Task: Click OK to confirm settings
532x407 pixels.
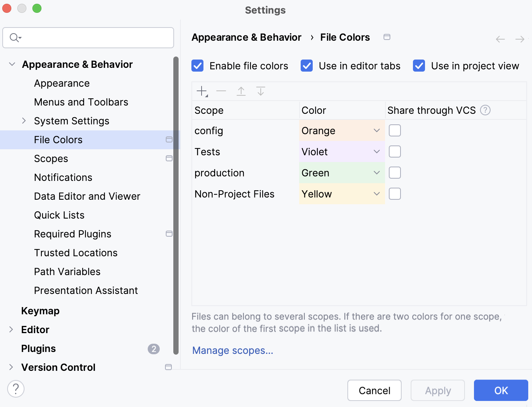Action: [x=501, y=390]
